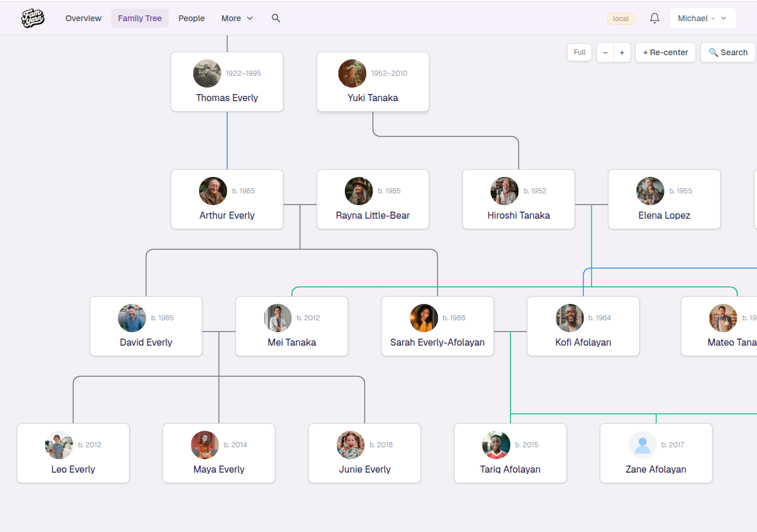Click the tree Search button

tap(728, 52)
